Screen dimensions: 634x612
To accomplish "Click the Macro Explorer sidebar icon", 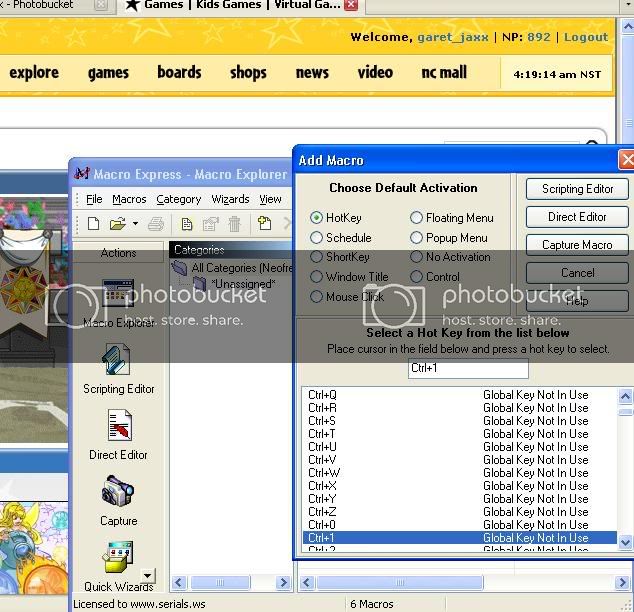I will point(118,294).
